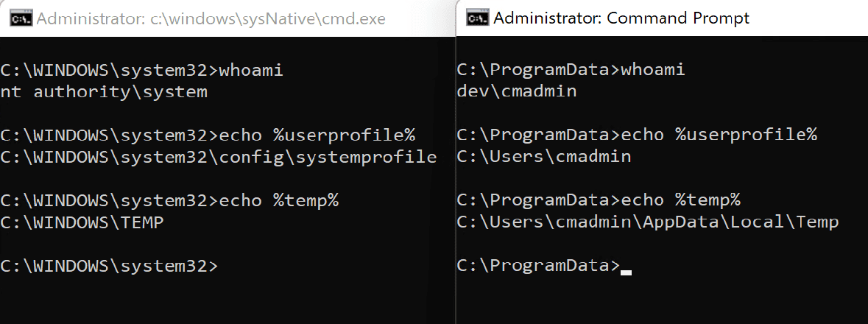Screen dimensions: 868x324
Task: Activate the sysNative\cmd.exe window title bar
Action: [x=227, y=18]
